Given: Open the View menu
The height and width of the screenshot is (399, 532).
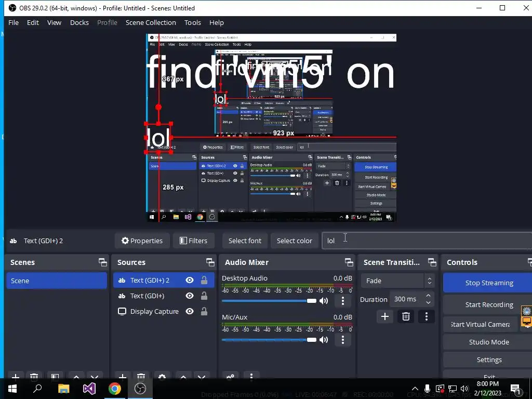Looking at the screenshot, I should point(54,22).
